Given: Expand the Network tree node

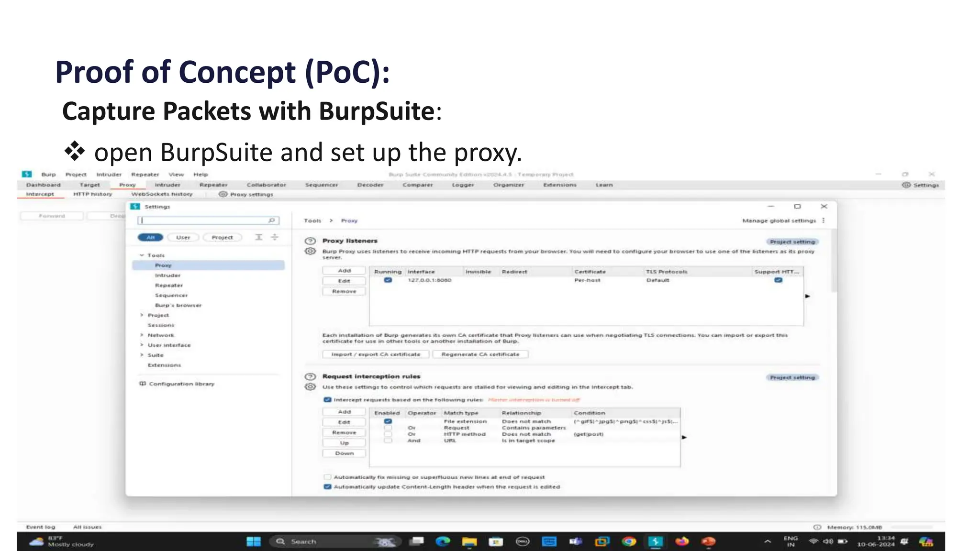Looking at the screenshot, I should coord(142,335).
